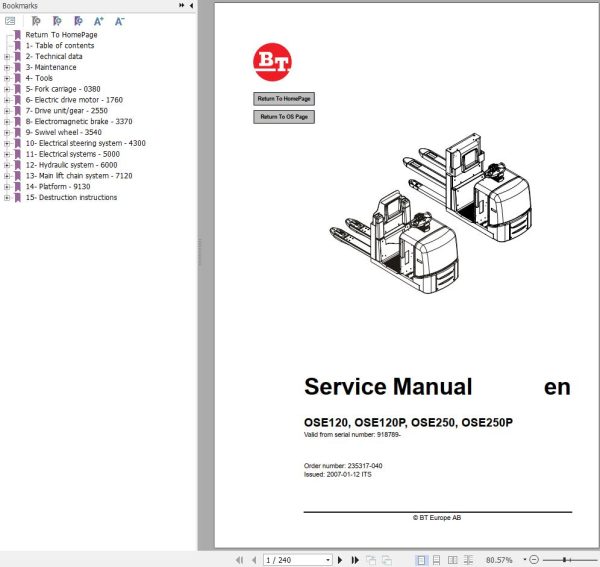The image size is (600, 567).
Task: Decrease bookmark text size with A-
Action: tap(119, 21)
